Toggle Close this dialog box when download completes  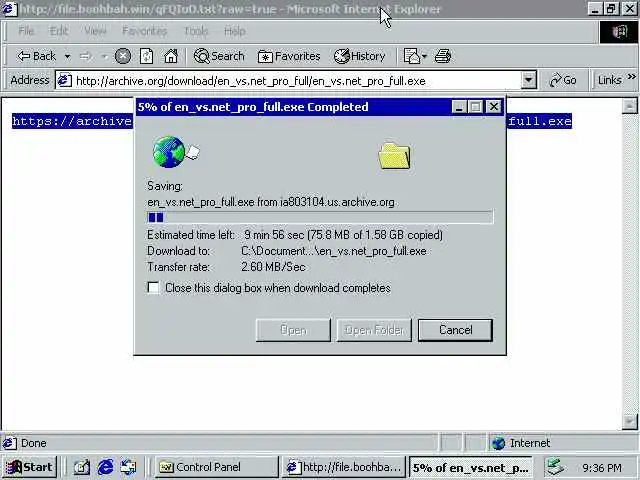coord(153,288)
